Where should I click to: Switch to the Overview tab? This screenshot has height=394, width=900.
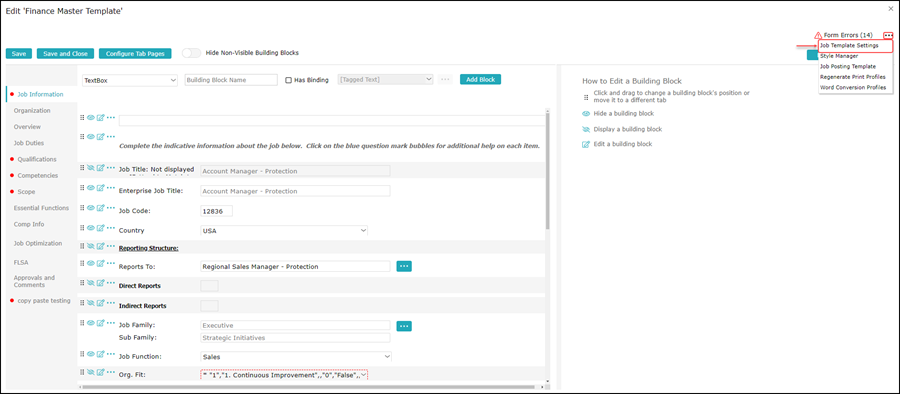click(28, 126)
